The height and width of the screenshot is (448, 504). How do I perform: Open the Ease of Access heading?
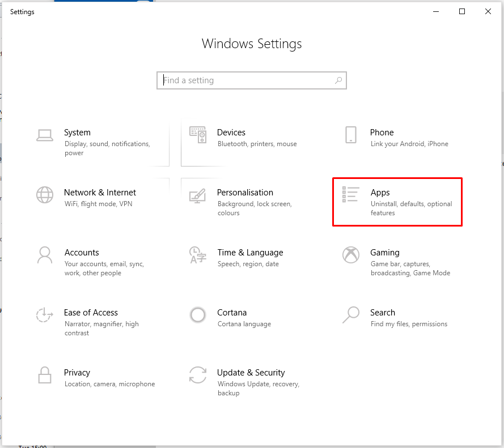[91, 313]
